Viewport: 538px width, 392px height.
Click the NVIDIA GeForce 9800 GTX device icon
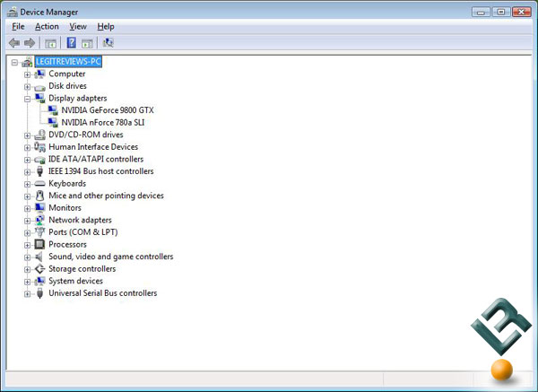pos(53,110)
